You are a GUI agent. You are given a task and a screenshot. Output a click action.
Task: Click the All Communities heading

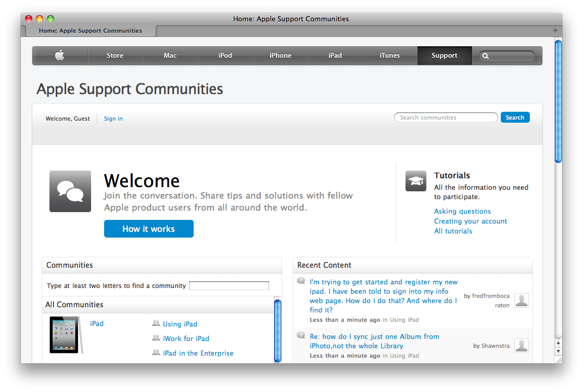click(74, 304)
